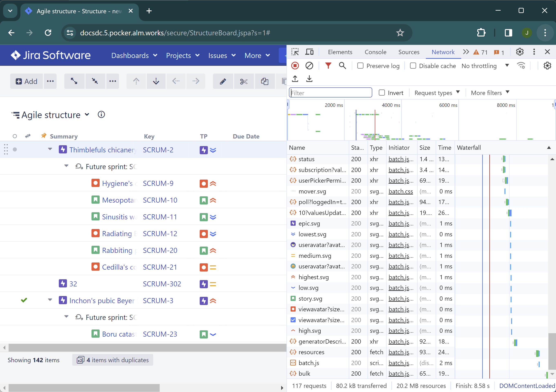Click export HAR download icon
Screen dimensions: 556x392
(x=309, y=79)
